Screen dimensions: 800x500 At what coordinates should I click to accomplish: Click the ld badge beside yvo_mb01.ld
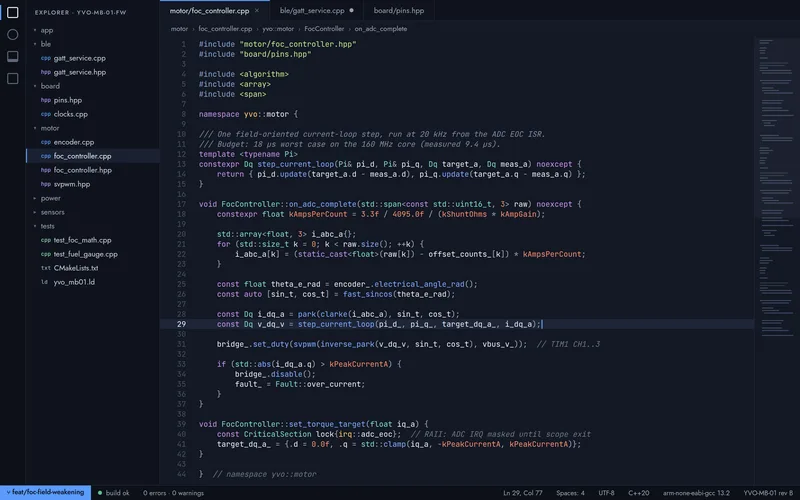(x=44, y=282)
